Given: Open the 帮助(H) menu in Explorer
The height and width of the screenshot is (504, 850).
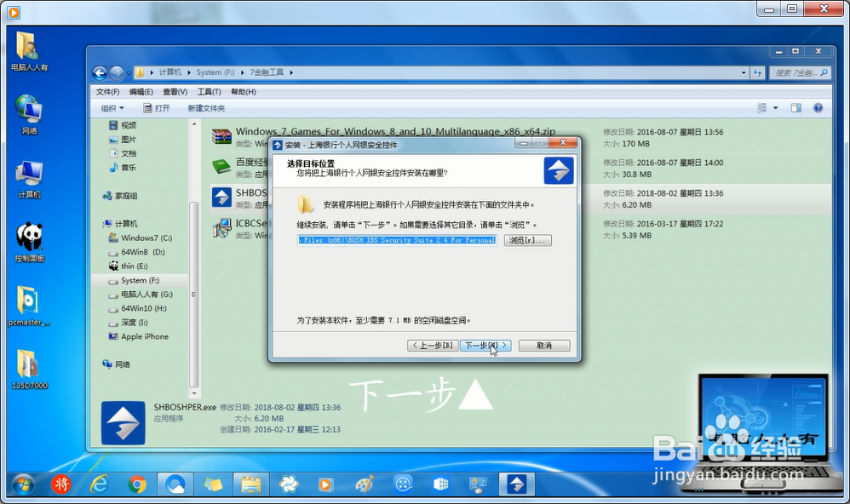Looking at the screenshot, I should 243,92.
